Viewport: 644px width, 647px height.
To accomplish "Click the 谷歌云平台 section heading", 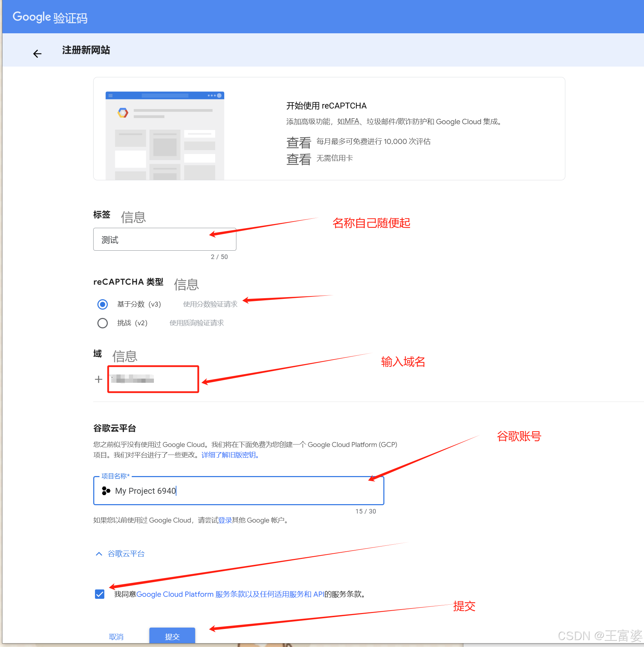I will [x=115, y=428].
